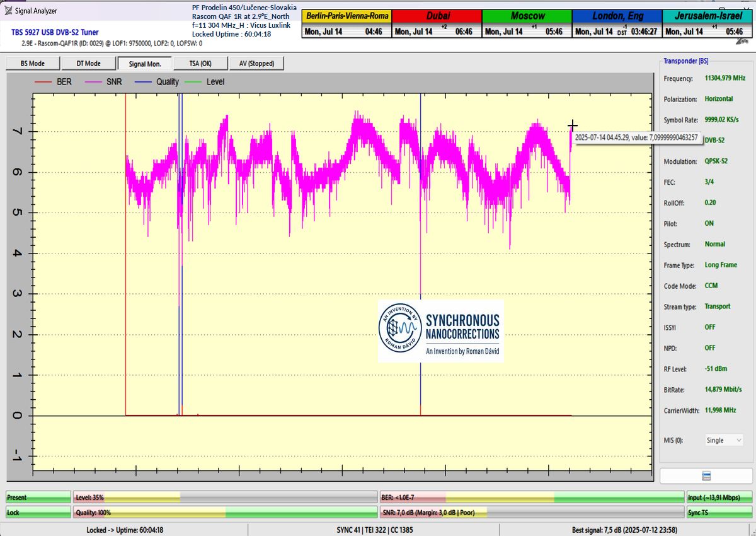Switch to DT Mode
Viewport: 756px width, 536px height.
pos(89,63)
